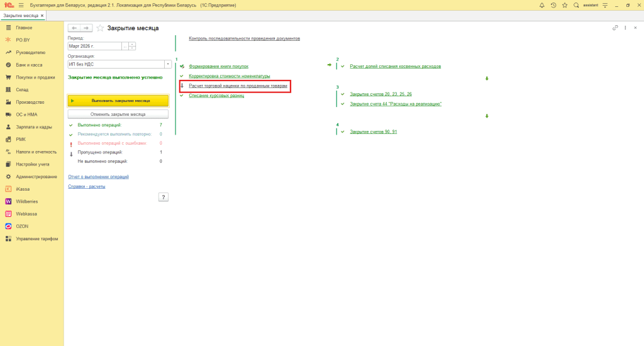The image size is (644, 346).
Task: Select Рекомендуется выполнить повторно status row
Action: coord(116,134)
